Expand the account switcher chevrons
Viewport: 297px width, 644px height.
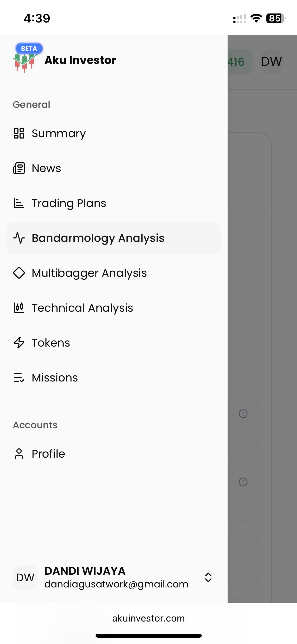point(208,577)
